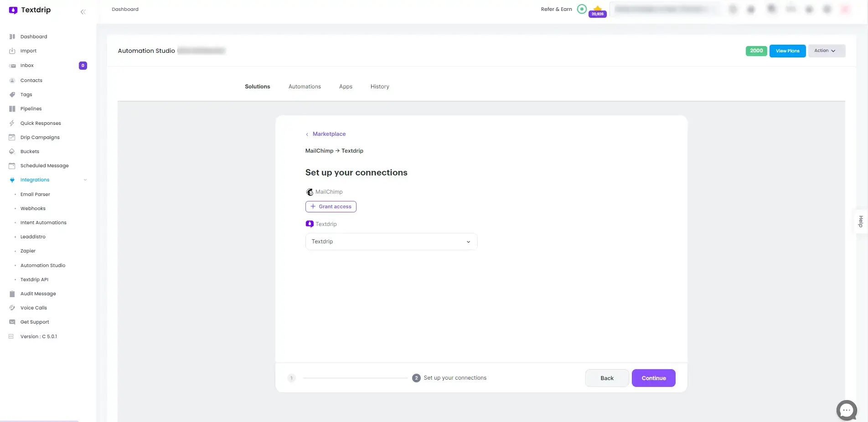This screenshot has width=868, height=422.
Task: Click the Refer & Earn crown badge
Action: (x=597, y=11)
